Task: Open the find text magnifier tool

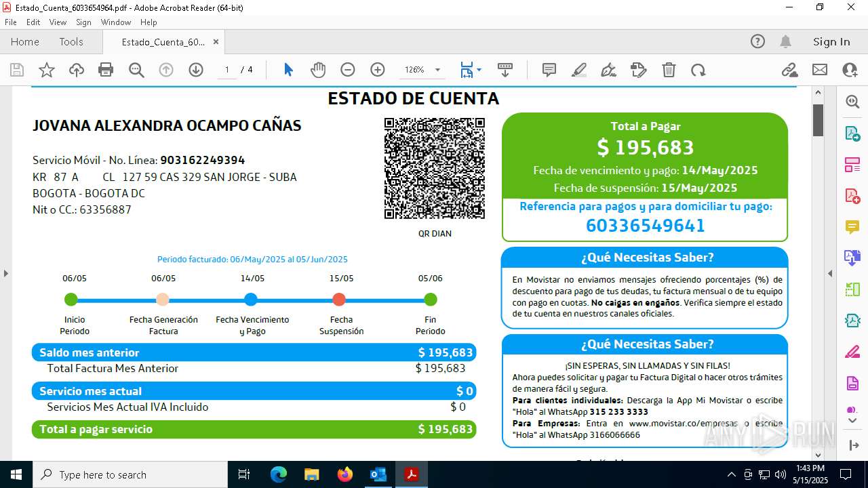Action: (136, 70)
